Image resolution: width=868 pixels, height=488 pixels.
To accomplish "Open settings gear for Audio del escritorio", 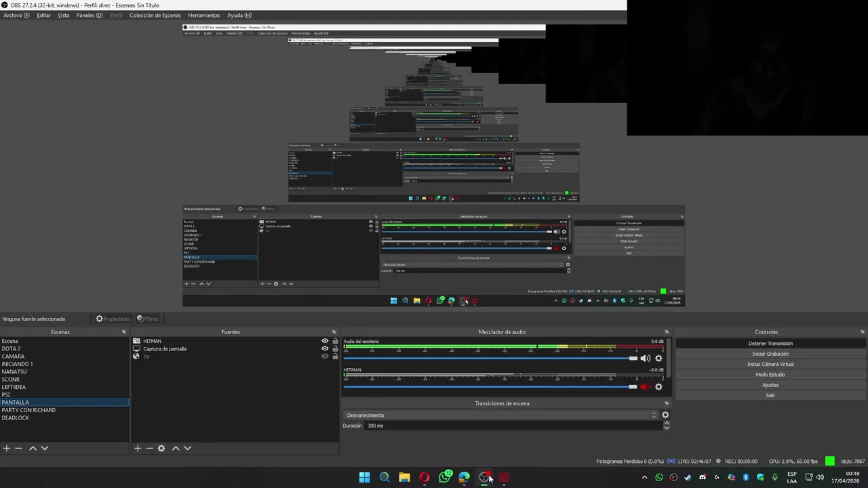I will pos(658,359).
